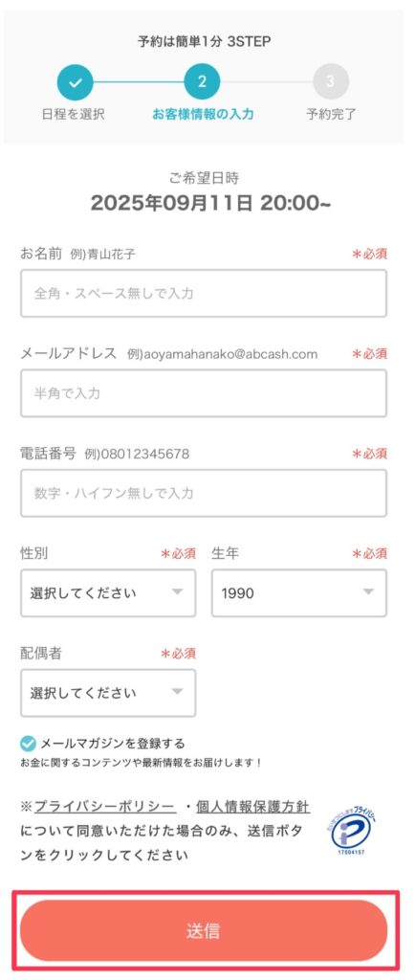
Task: Focus the メールアドレス input field
Action: coord(204,393)
